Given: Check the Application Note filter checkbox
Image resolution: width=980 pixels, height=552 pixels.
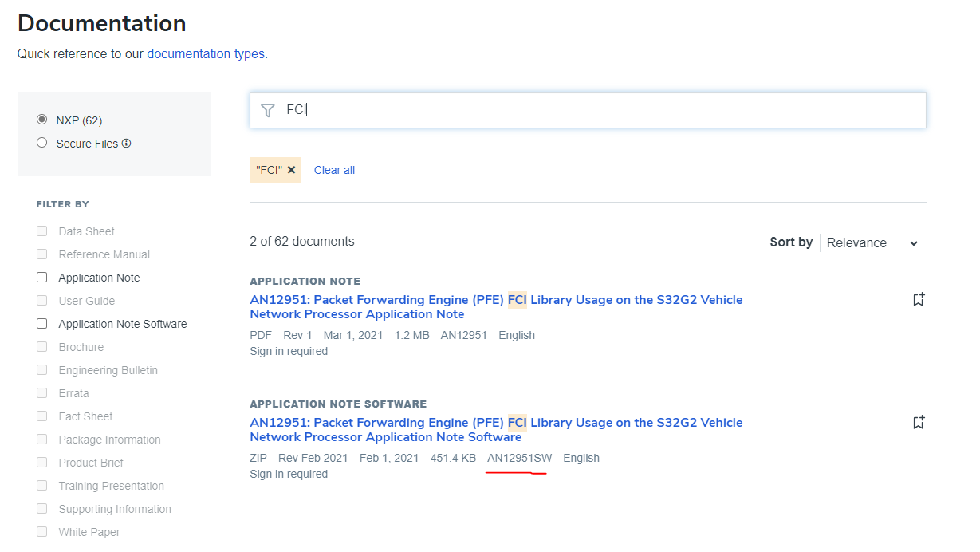Looking at the screenshot, I should coord(42,278).
